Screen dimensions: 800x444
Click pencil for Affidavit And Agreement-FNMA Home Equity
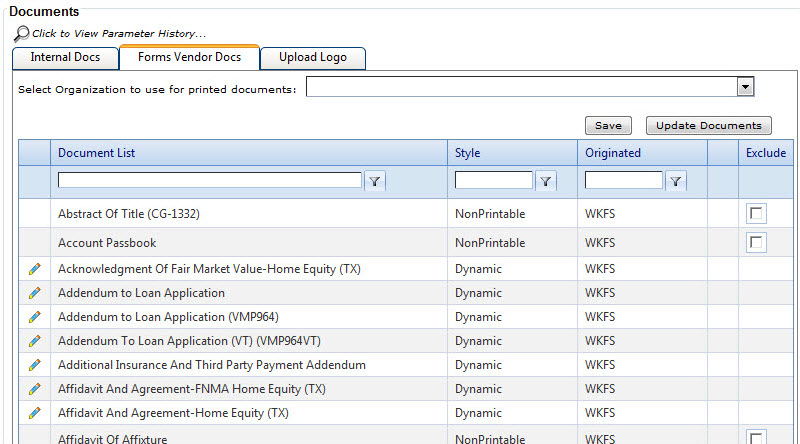point(34,389)
